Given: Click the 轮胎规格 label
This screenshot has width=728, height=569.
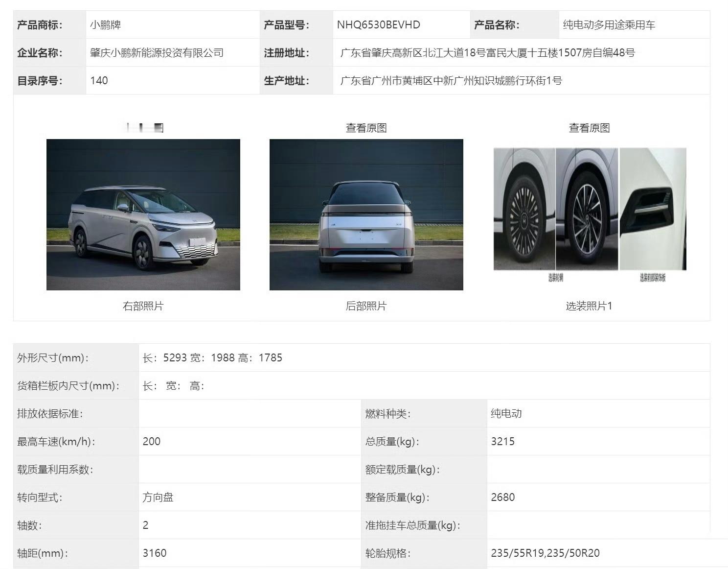Looking at the screenshot, I should tap(388, 553).
